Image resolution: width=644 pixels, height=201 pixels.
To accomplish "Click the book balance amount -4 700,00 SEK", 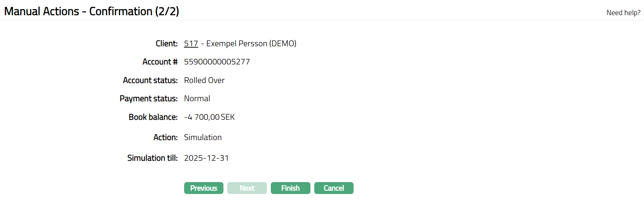I will [x=209, y=117].
